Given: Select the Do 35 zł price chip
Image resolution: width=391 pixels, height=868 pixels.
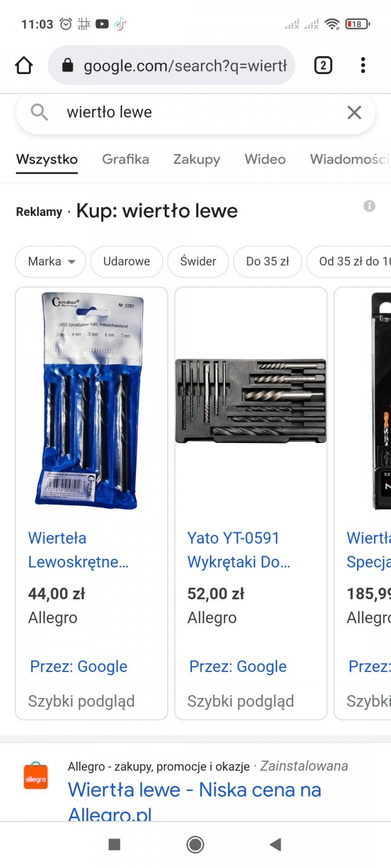Looking at the screenshot, I should (267, 262).
